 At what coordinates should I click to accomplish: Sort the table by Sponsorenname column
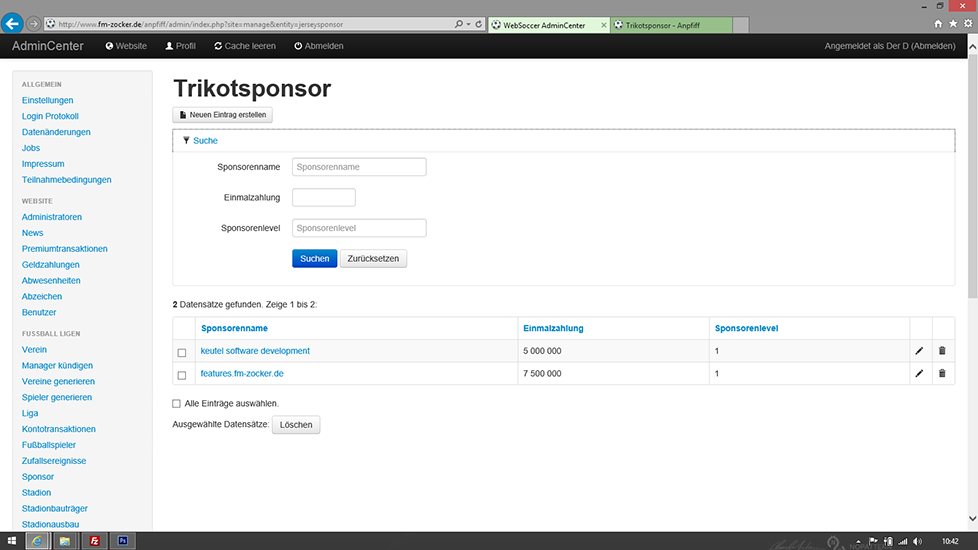click(x=234, y=328)
